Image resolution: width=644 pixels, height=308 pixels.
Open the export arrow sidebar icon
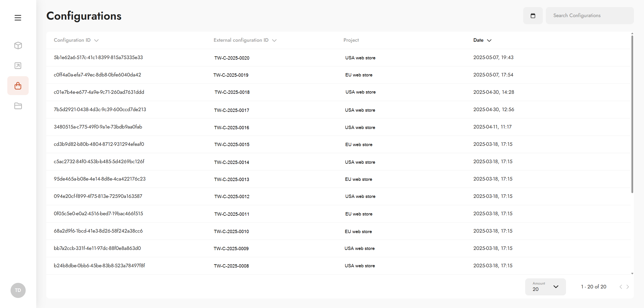18,66
